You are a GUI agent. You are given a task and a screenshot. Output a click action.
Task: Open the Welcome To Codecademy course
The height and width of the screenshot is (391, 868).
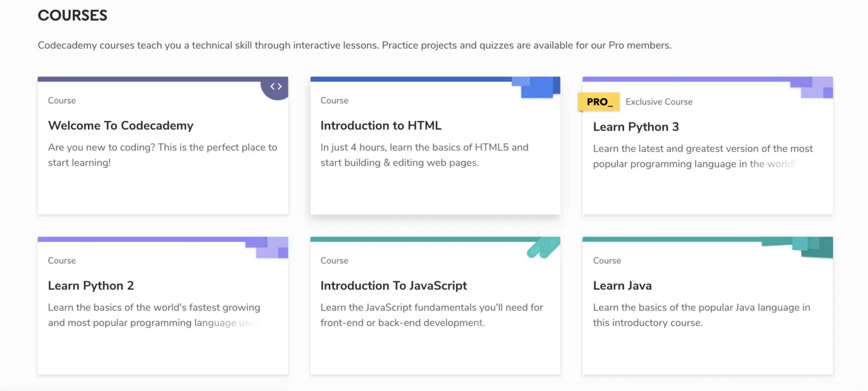click(x=120, y=125)
